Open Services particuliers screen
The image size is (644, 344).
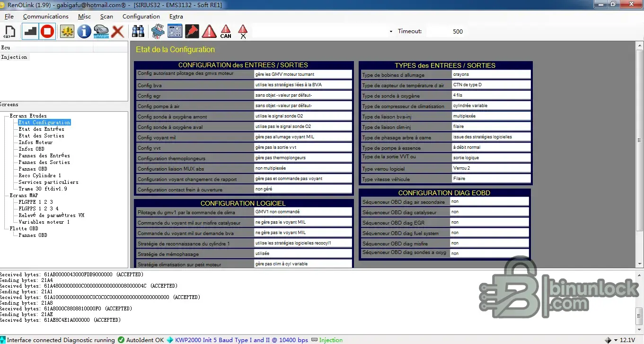[48, 182]
